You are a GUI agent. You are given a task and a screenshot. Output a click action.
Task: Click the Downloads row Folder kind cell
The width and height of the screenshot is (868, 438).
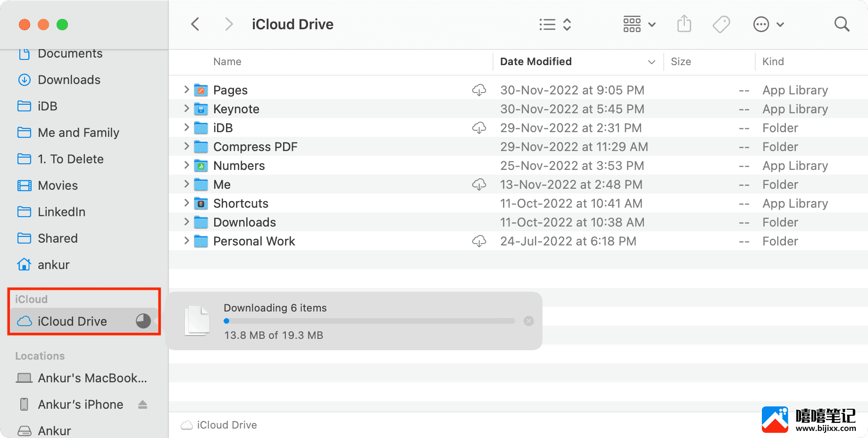coord(780,222)
